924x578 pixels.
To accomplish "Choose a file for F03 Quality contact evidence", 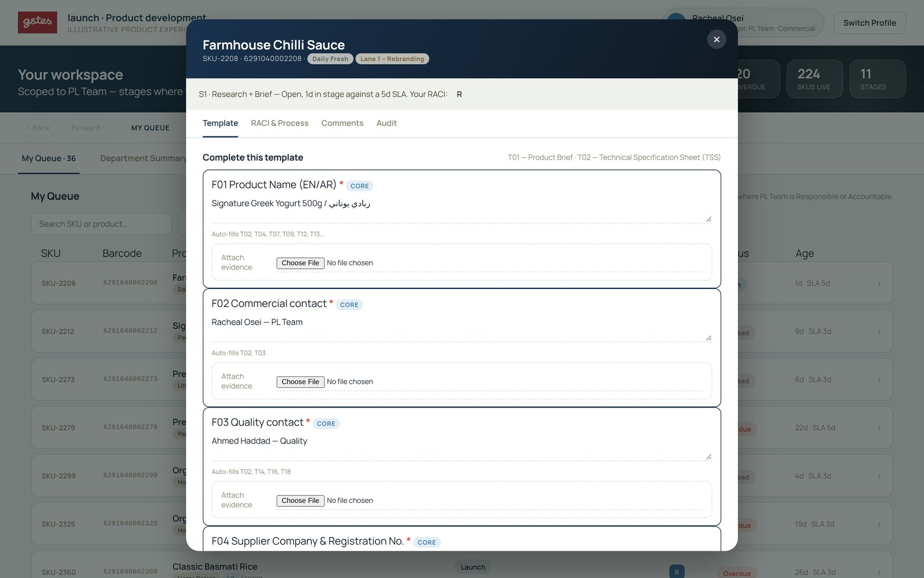I will [x=300, y=501].
